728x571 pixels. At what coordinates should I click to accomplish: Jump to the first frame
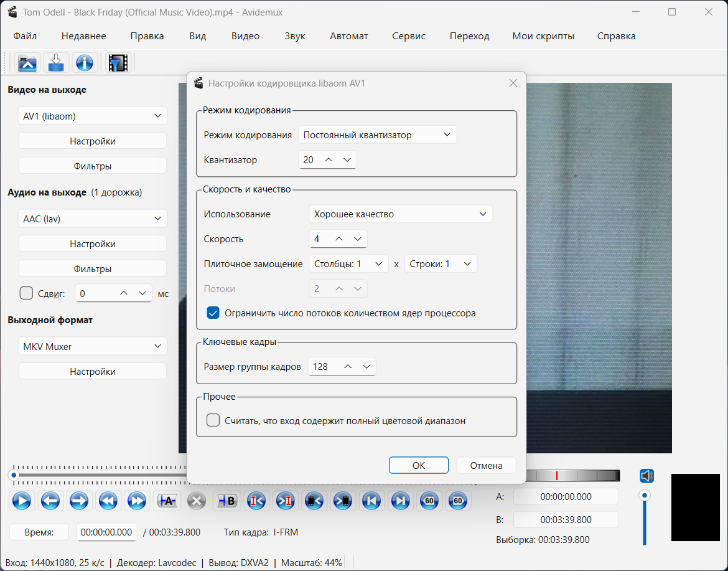pos(371,501)
